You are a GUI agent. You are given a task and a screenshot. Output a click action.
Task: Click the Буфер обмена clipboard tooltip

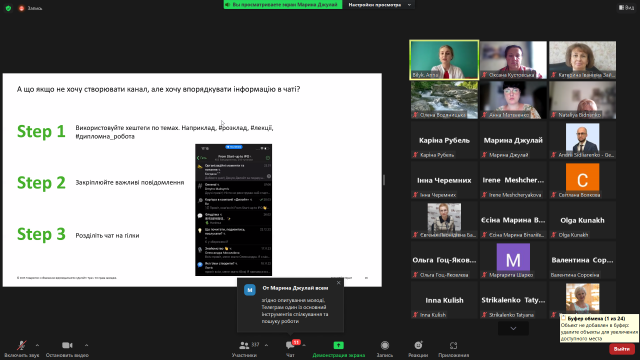tap(599, 328)
